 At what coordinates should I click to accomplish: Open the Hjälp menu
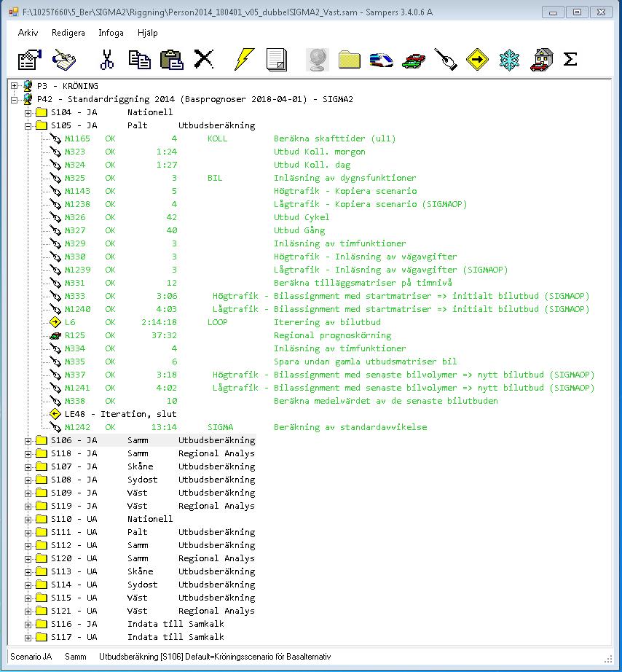coord(147,33)
